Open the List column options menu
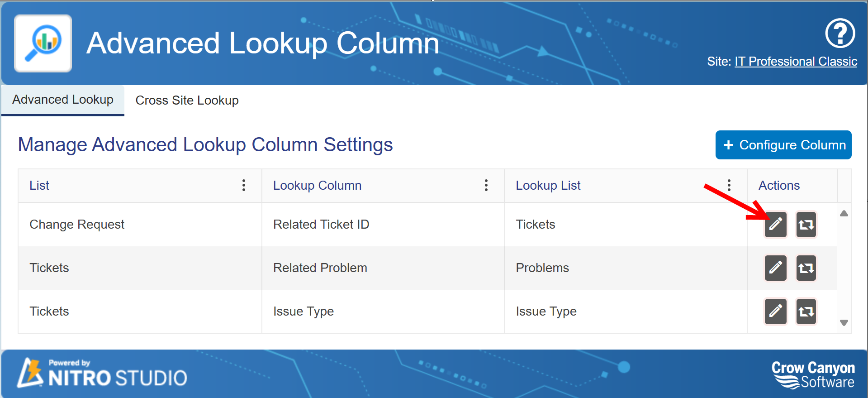 (x=244, y=185)
